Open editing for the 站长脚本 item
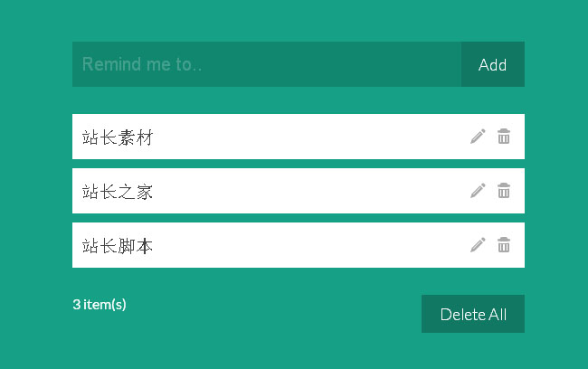The height and width of the screenshot is (369, 588). (x=478, y=245)
